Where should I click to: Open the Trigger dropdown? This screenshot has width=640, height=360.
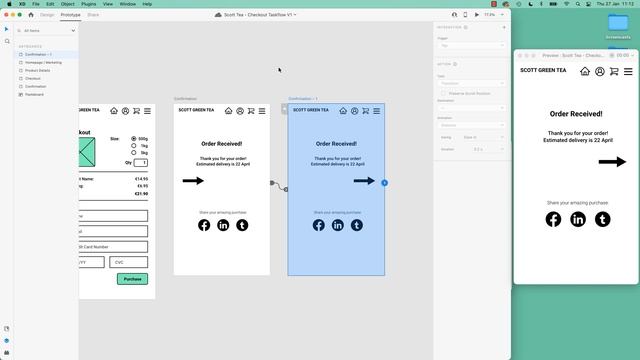(x=472, y=46)
